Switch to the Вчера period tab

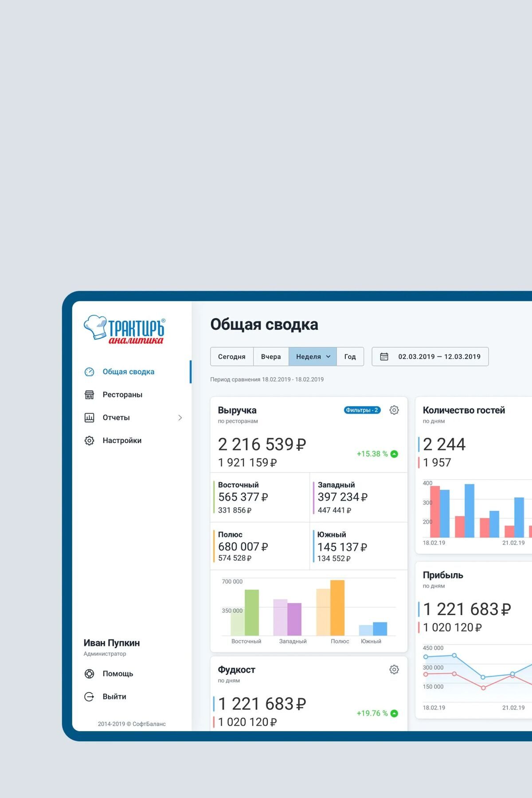[270, 357]
